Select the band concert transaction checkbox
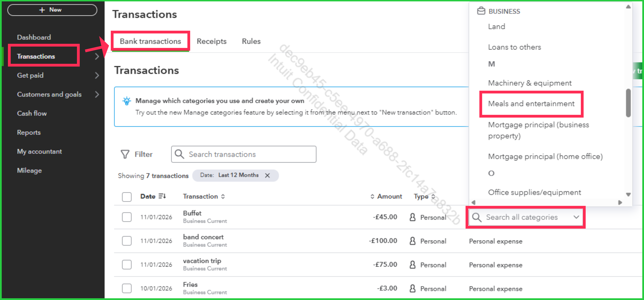The width and height of the screenshot is (644, 300). point(127,241)
